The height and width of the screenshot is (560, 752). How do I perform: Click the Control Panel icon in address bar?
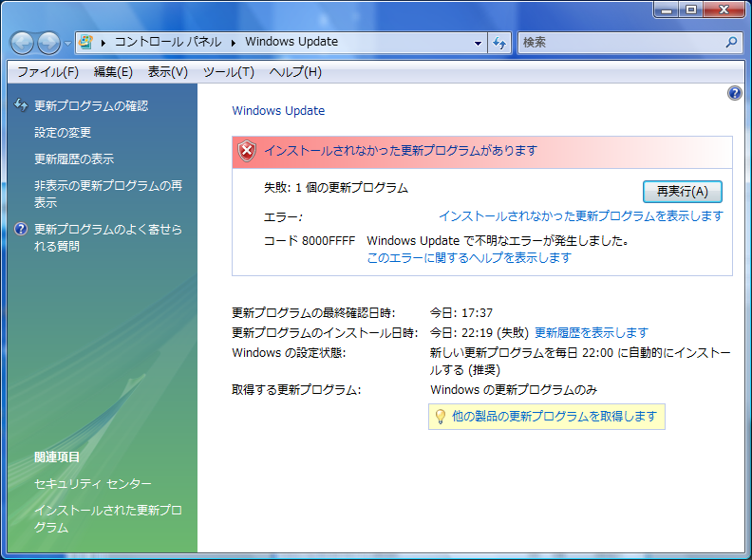(85, 42)
